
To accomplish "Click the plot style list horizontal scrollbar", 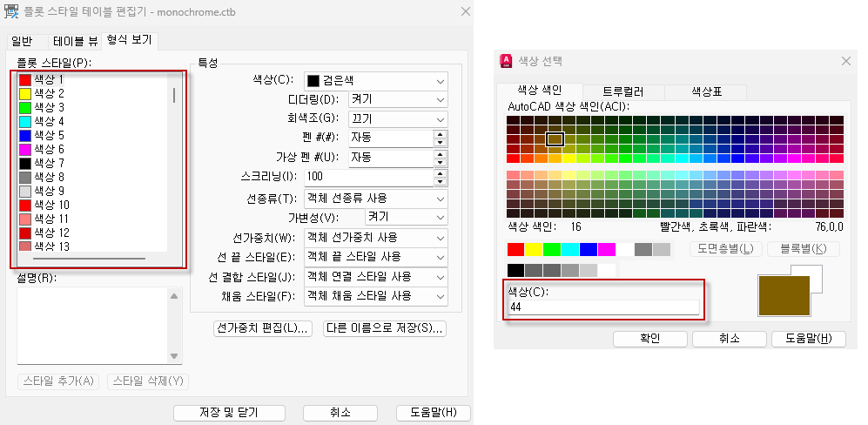I will 90,258.
